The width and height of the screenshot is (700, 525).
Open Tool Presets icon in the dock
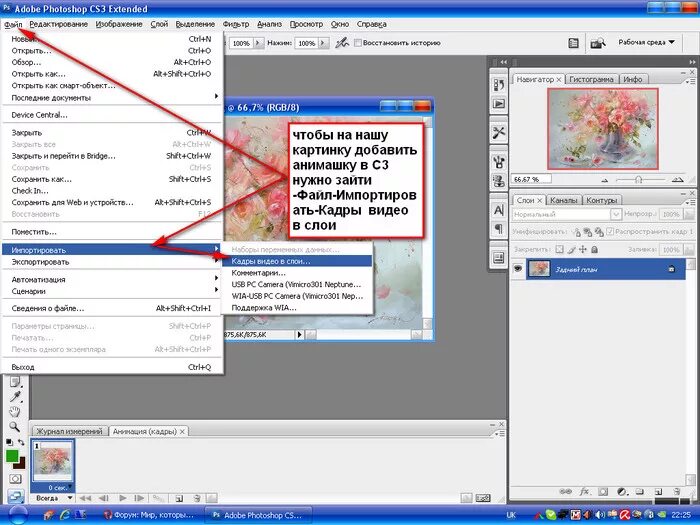(x=499, y=133)
